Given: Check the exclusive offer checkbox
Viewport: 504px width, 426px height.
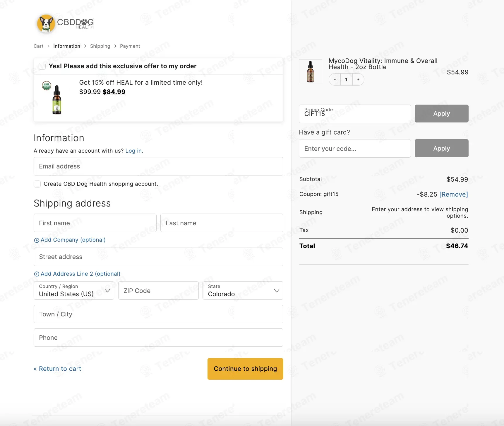Looking at the screenshot, I should point(42,66).
